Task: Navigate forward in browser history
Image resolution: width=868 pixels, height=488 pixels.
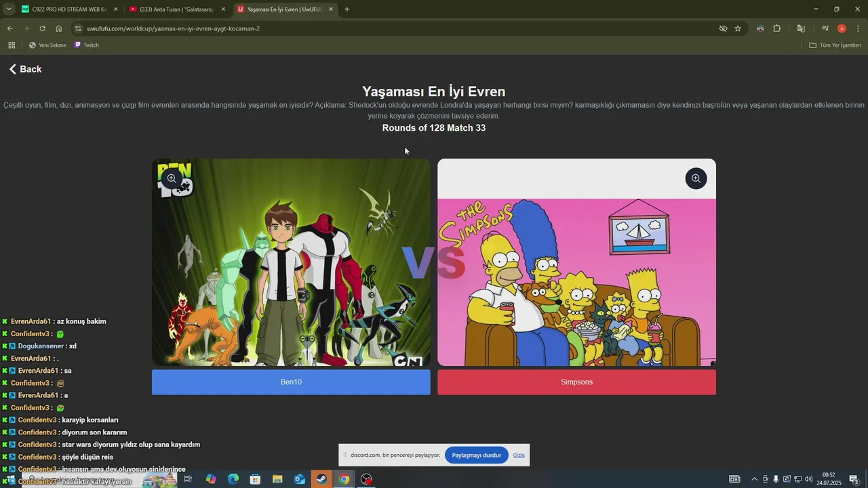Action: (x=26, y=28)
